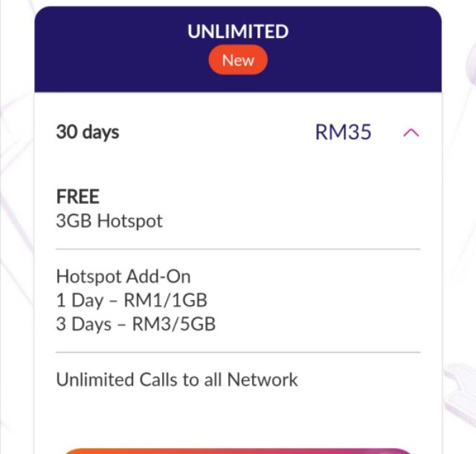The height and width of the screenshot is (454, 476).
Task: Choose the 1 Day – RM1/1GB add-on
Action: click(132, 301)
